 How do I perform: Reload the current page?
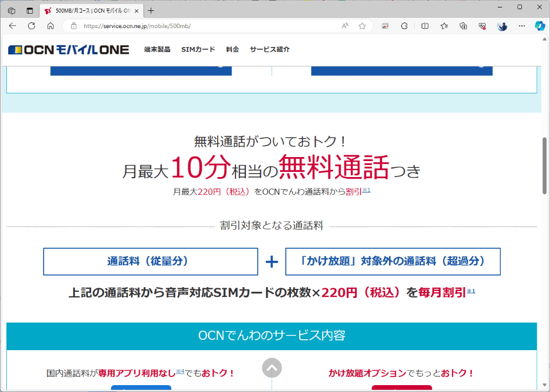pyautogui.click(x=32, y=26)
